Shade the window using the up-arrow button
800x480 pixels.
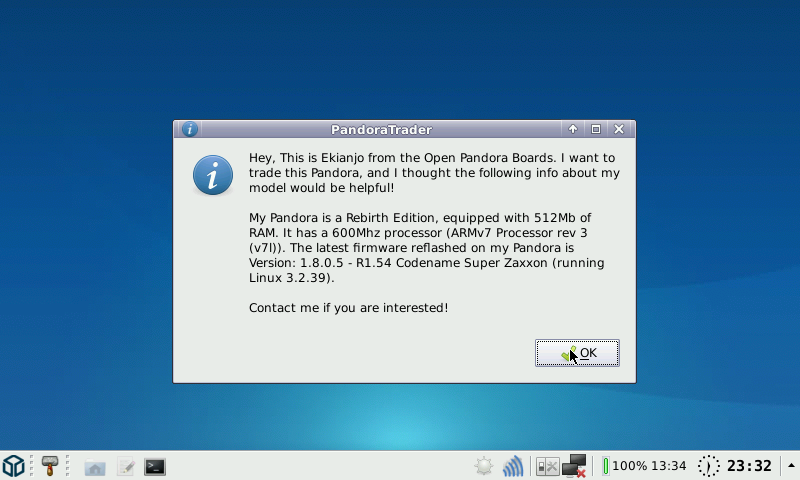pos(573,129)
